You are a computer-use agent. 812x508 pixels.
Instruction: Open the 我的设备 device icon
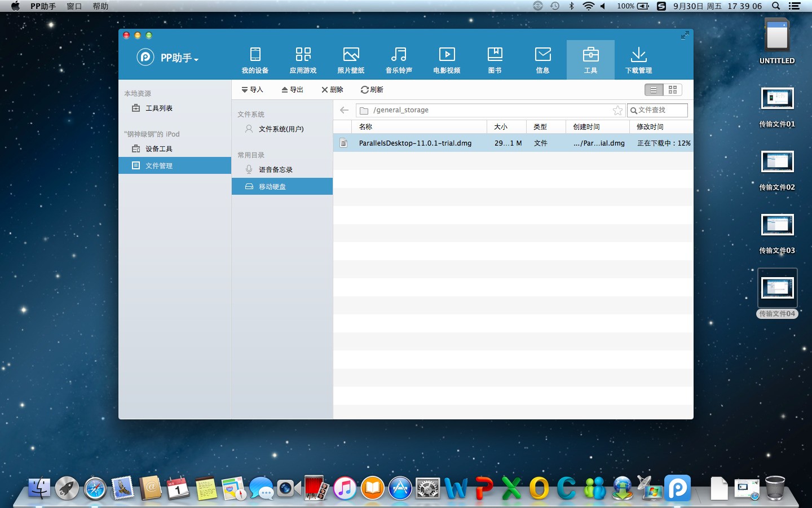pyautogui.click(x=255, y=59)
